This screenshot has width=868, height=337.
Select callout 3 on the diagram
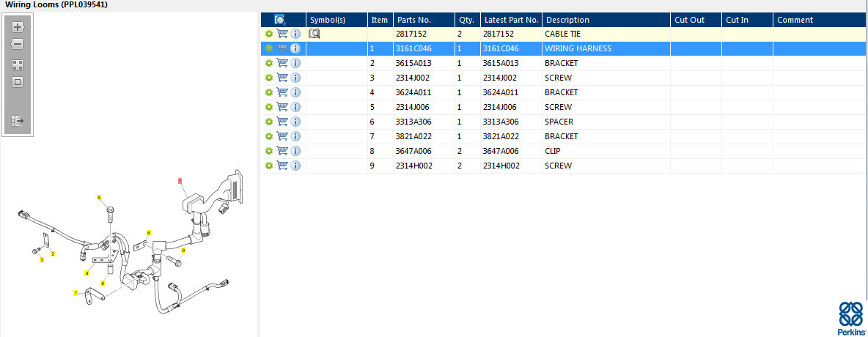click(x=42, y=259)
